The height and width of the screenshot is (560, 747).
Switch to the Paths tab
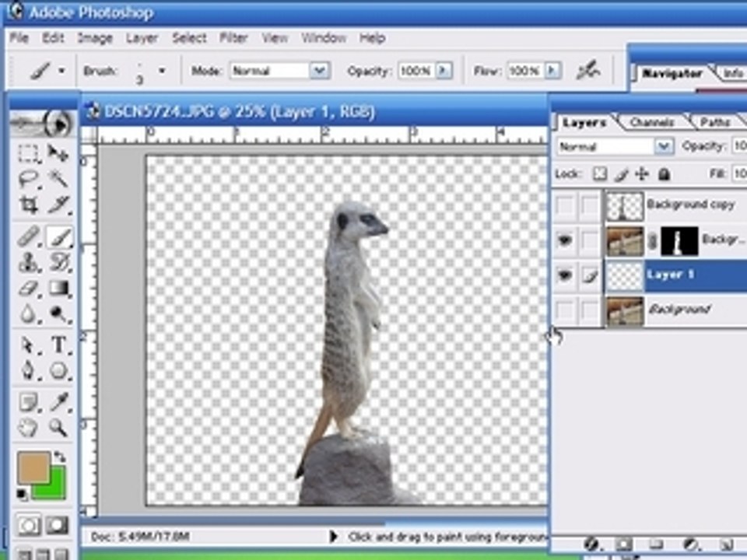click(x=714, y=122)
